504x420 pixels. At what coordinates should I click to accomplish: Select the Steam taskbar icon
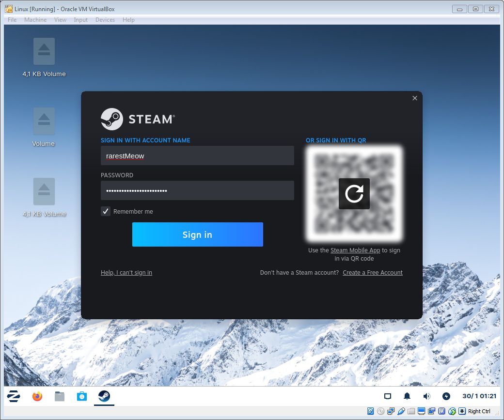click(x=104, y=396)
